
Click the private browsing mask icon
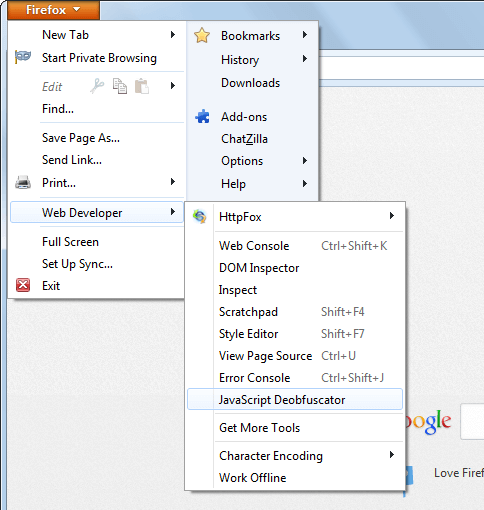(23, 57)
